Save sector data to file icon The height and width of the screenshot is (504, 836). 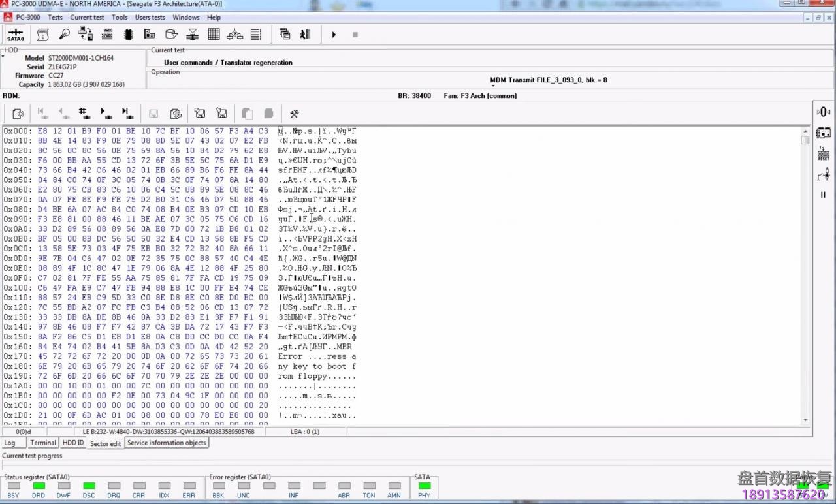click(200, 113)
